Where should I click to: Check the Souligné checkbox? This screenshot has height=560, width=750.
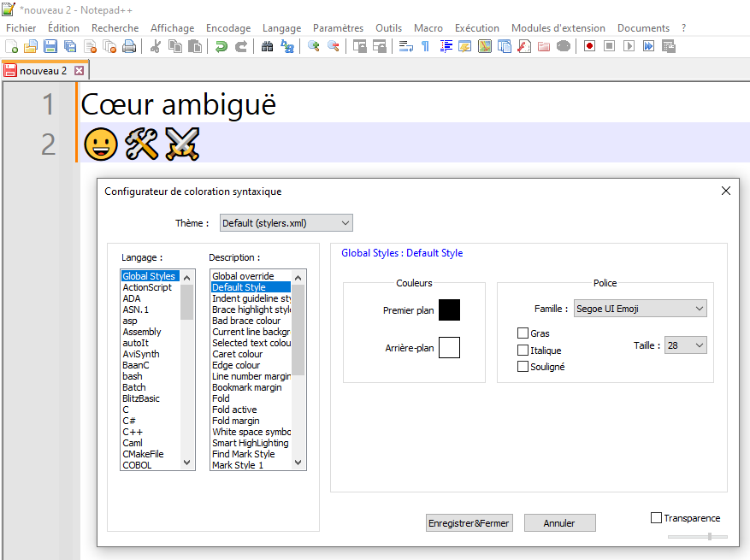pyautogui.click(x=523, y=367)
